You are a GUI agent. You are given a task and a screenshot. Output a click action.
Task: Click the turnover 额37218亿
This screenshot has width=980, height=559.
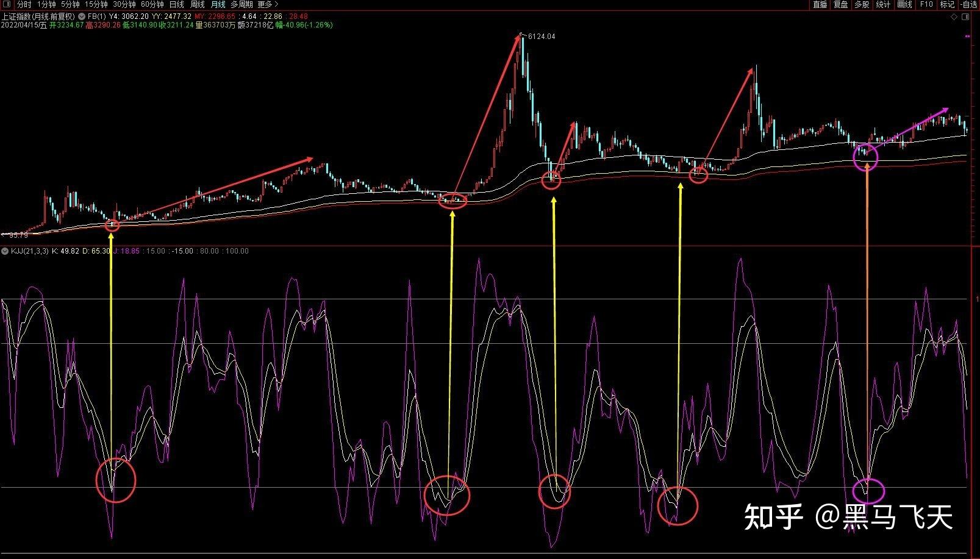point(256,26)
